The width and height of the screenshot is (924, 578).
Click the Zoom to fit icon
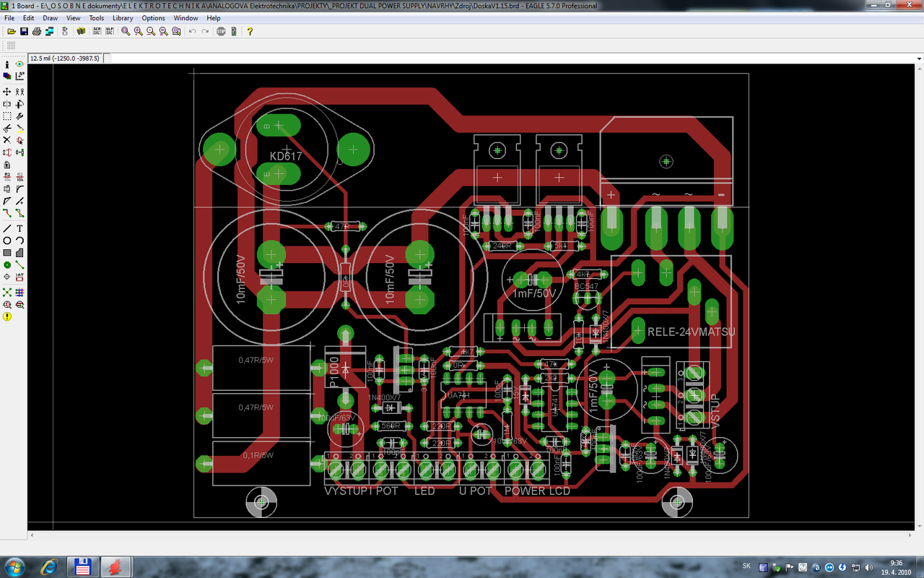coord(126,31)
